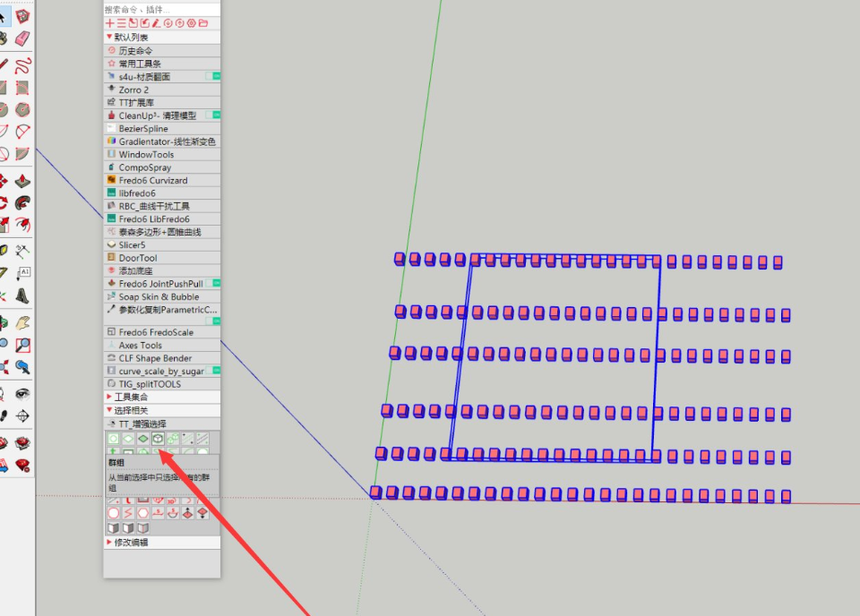Activate the Look Around eye tool
This screenshot has width=860, height=616.
[22, 393]
